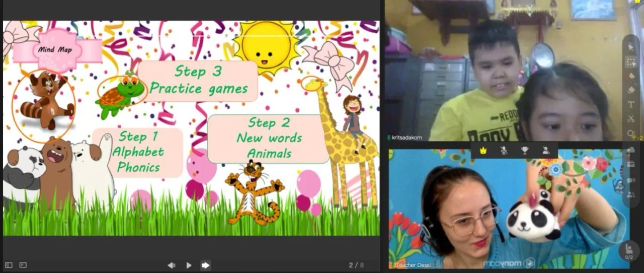This screenshot has width=644, height=273.
Task: Click the raised hands 0/2 button
Action: click(x=629, y=251)
